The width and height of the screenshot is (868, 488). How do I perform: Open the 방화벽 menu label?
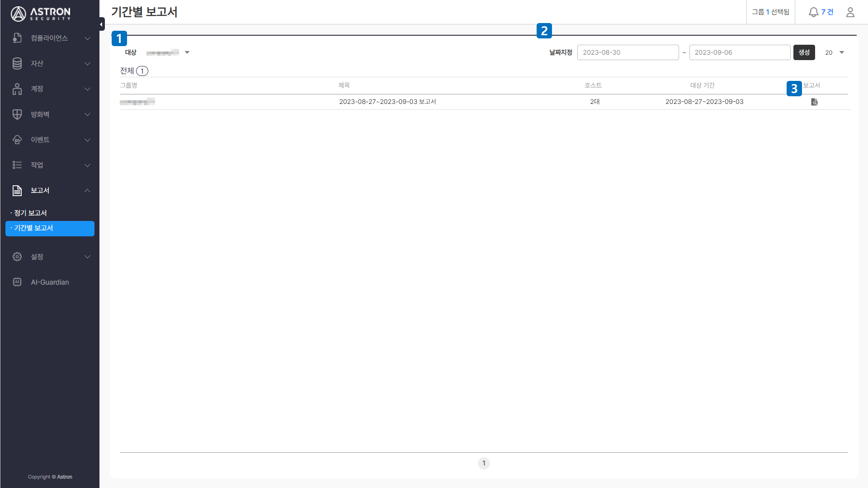(x=40, y=114)
